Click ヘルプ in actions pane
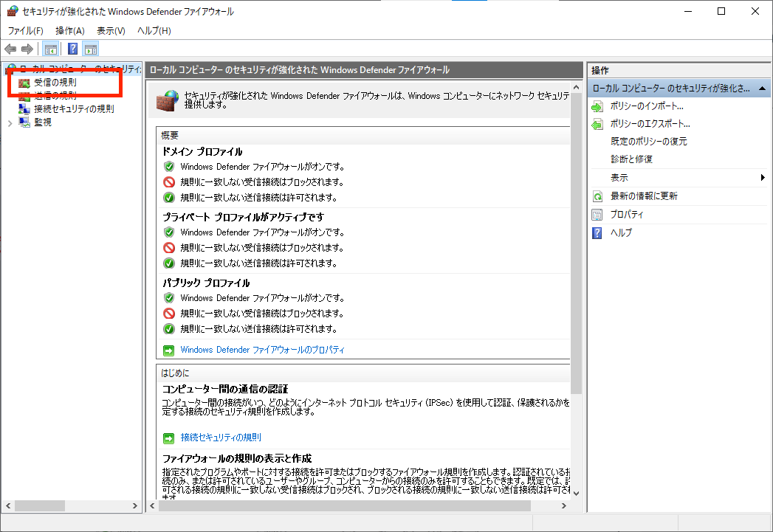The width and height of the screenshot is (773, 532). [x=621, y=232]
